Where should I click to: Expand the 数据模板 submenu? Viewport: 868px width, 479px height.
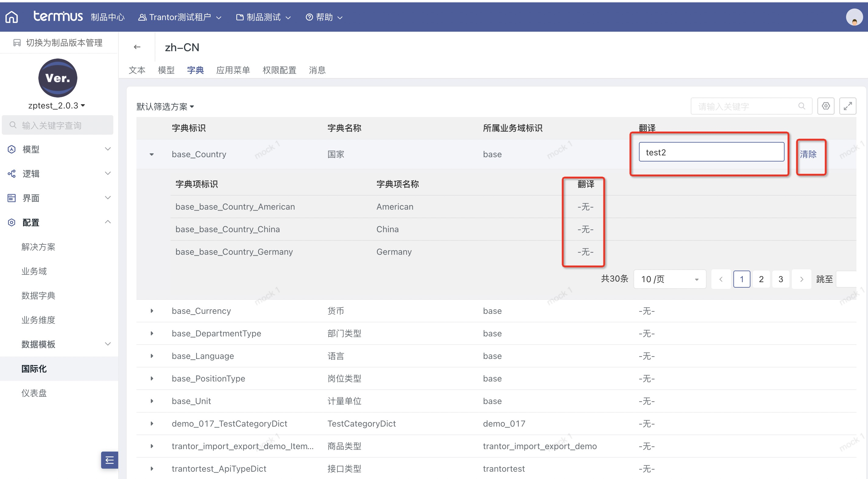click(x=108, y=344)
